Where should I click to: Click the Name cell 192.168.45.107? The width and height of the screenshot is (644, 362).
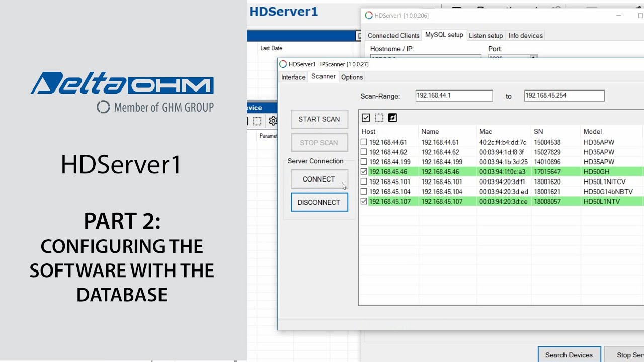tap(442, 201)
